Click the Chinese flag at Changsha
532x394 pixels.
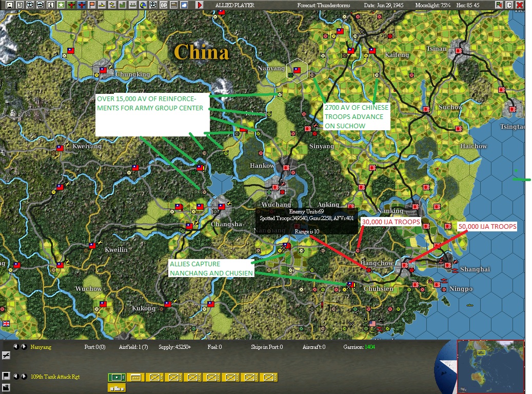click(222, 206)
